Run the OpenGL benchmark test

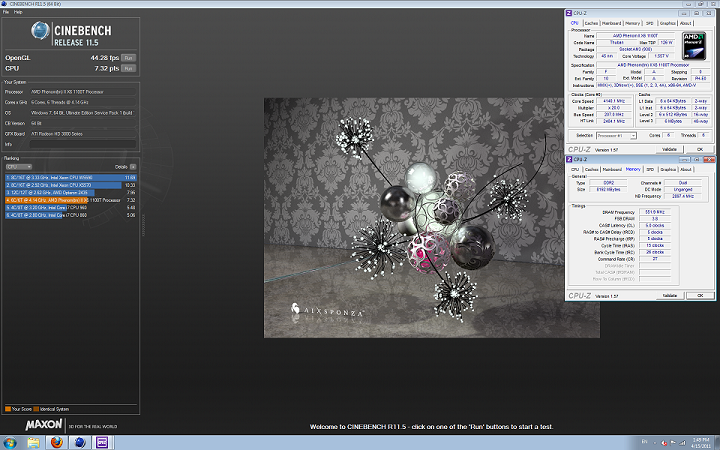(x=129, y=58)
